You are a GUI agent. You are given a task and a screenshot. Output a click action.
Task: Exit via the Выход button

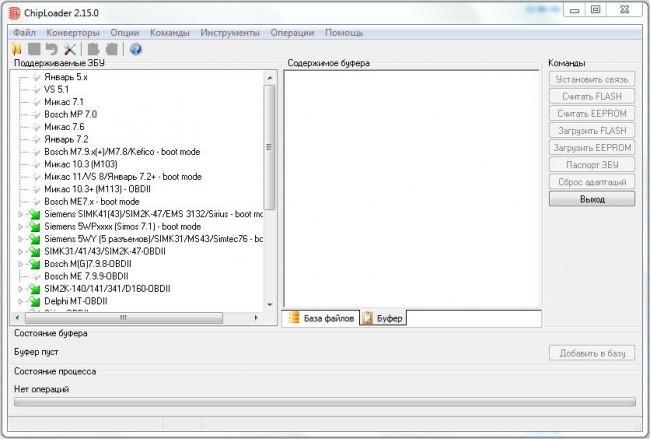pos(592,199)
